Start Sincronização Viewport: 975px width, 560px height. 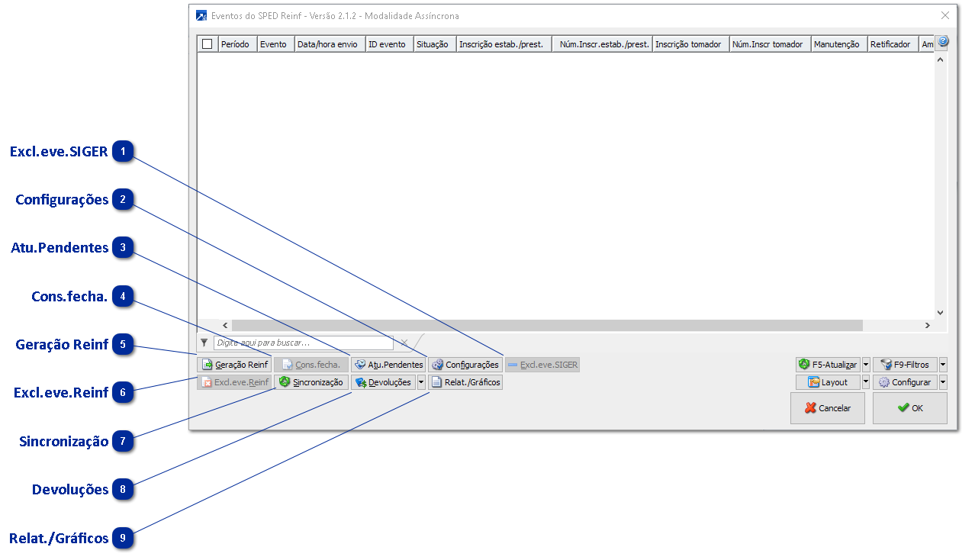311,382
